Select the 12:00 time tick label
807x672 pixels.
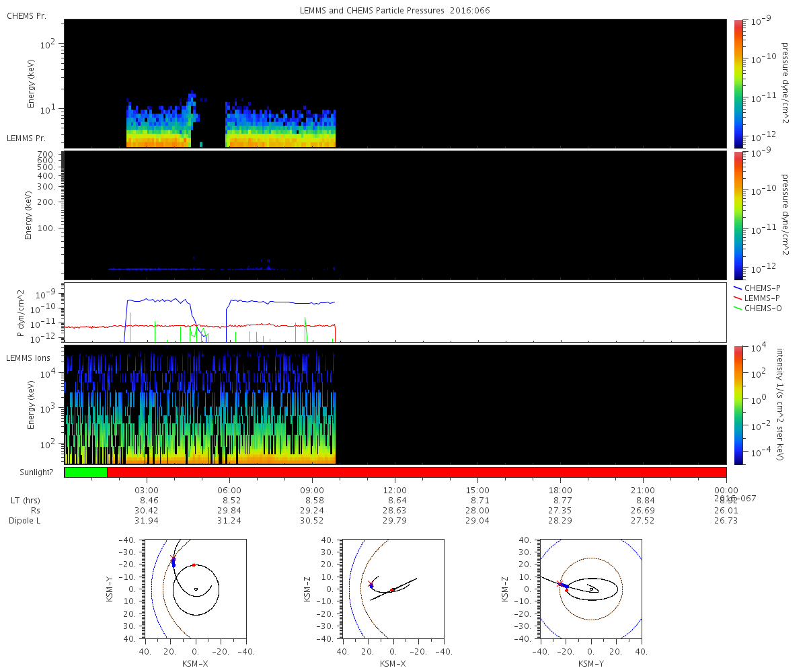(395, 490)
